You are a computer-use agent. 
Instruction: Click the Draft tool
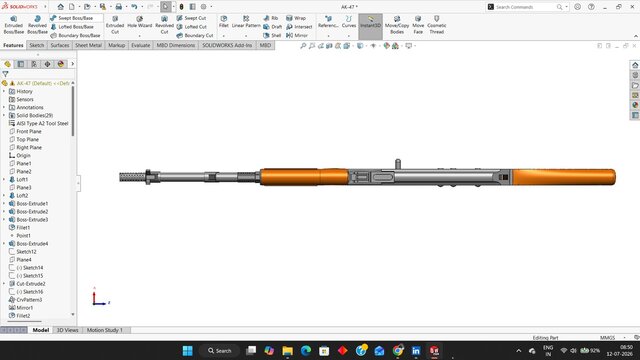[x=272, y=27]
